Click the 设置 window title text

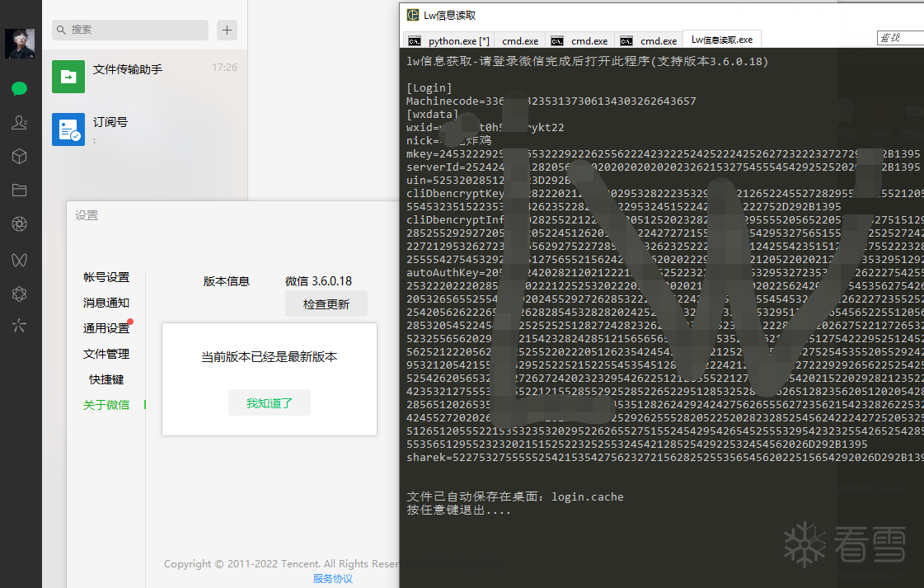(x=87, y=215)
